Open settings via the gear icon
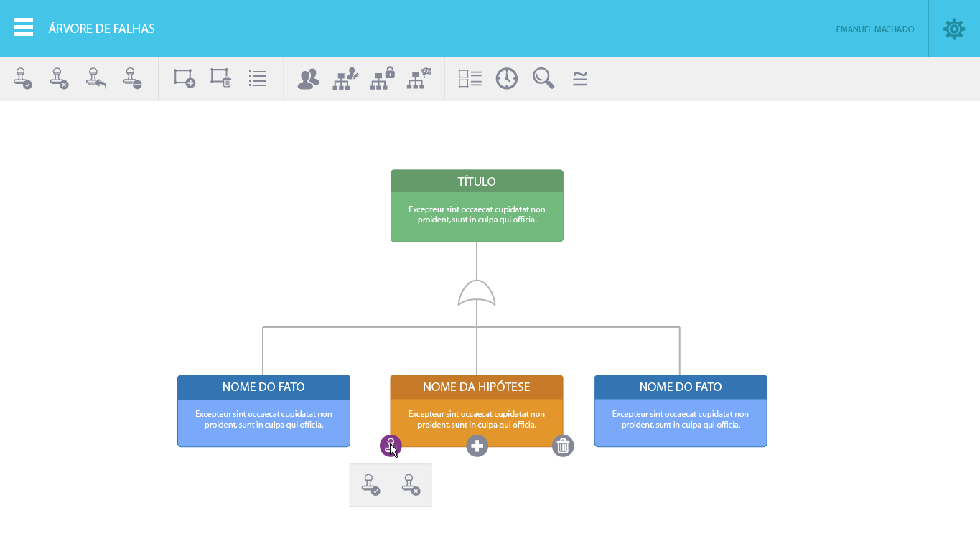The image size is (980, 551). [954, 29]
